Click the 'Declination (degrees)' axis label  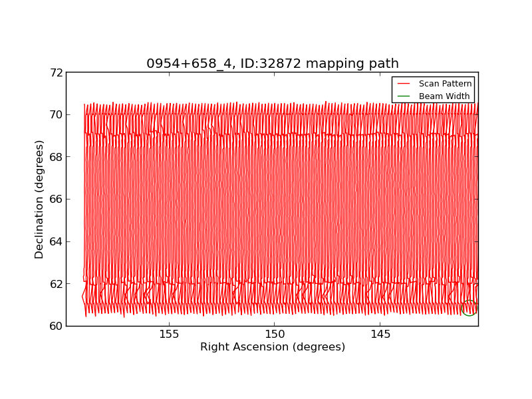39,199
